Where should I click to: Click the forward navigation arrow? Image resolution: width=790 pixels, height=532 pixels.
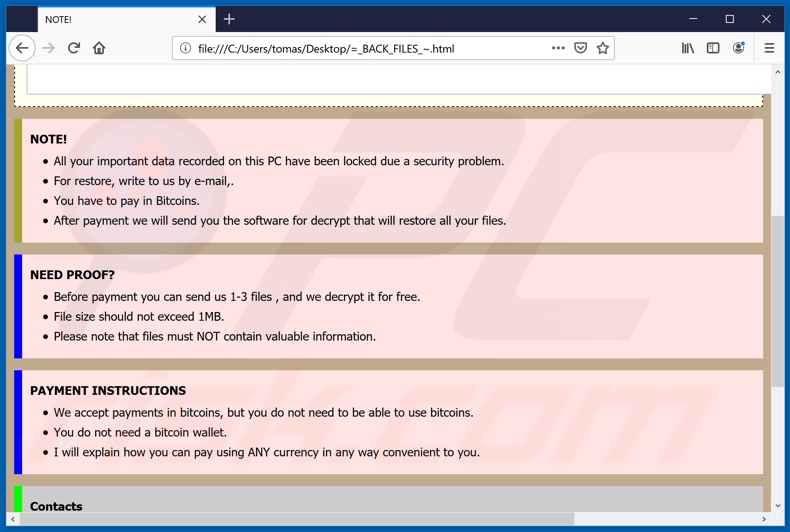tap(48, 48)
